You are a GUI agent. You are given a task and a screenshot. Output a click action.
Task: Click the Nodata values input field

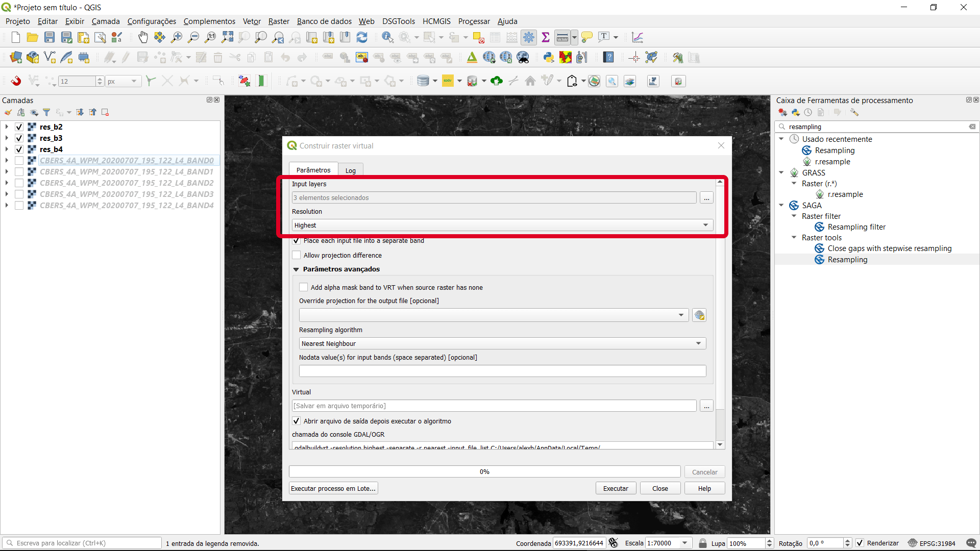point(502,371)
